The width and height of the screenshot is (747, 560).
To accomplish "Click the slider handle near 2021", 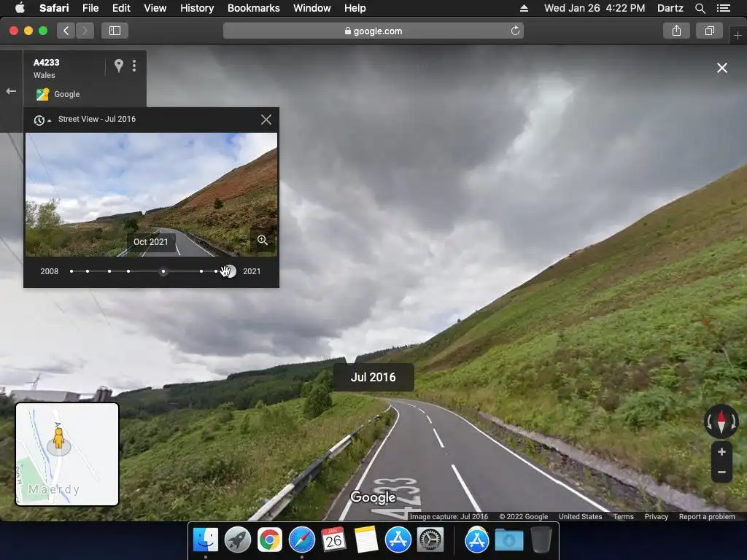I will tap(228, 271).
